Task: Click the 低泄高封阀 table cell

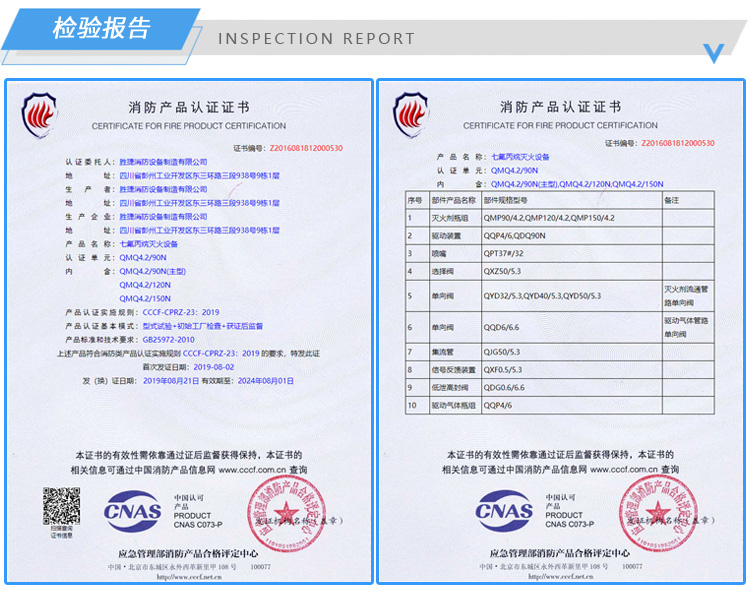Action: [455, 387]
